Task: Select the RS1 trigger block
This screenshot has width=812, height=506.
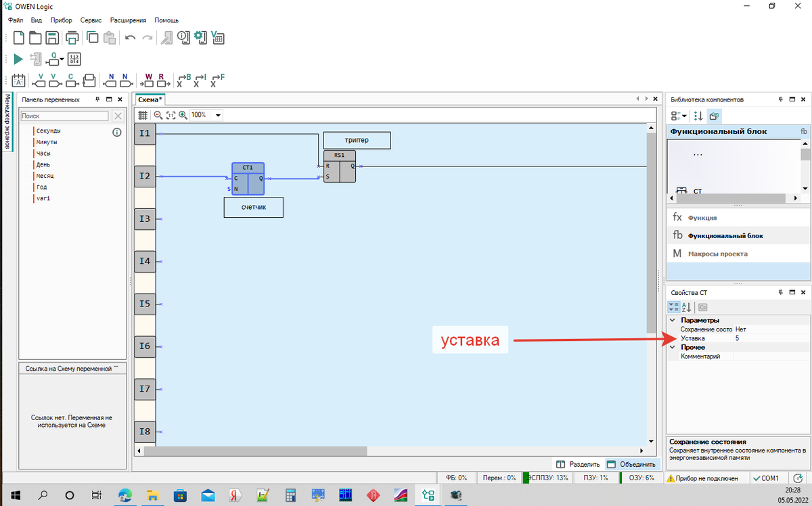Action: click(340, 166)
